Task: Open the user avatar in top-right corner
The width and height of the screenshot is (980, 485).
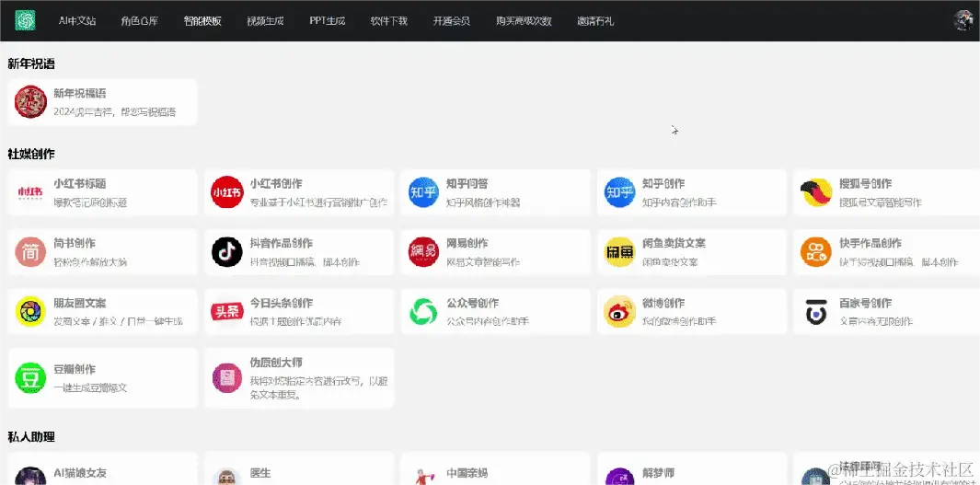Action: click(963, 20)
